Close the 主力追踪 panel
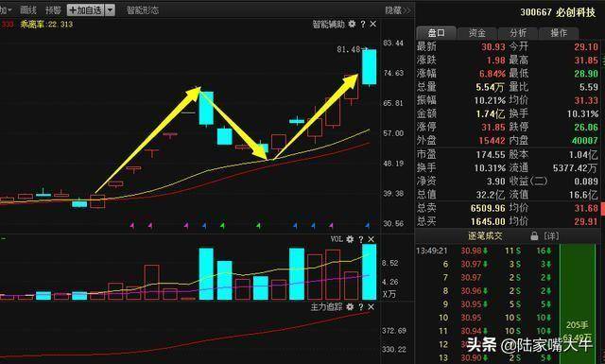This screenshot has width=605, height=364. (x=372, y=307)
